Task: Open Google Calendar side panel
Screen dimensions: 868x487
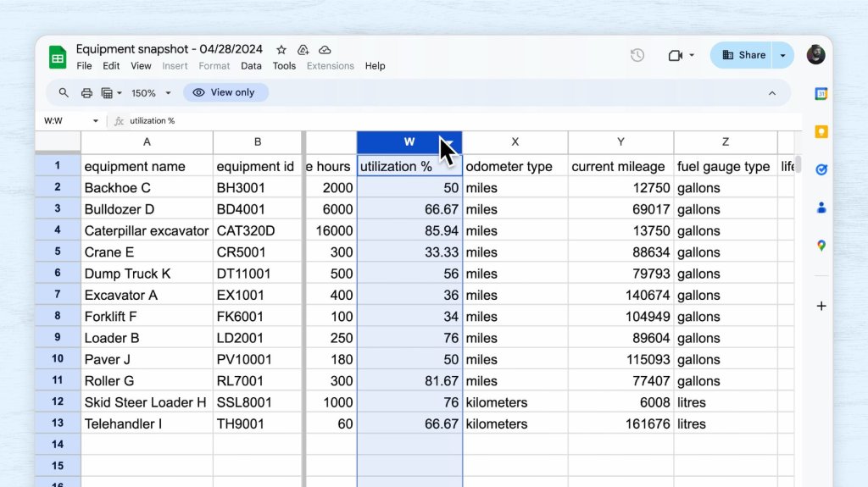Action: click(x=821, y=94)
